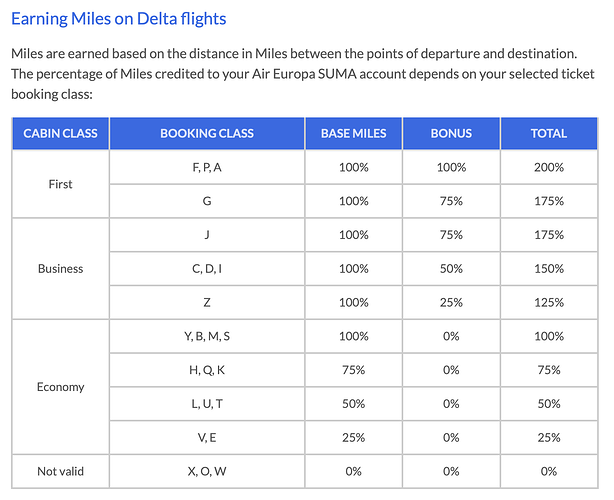Click the 200% total cell

tap(549, 167)
